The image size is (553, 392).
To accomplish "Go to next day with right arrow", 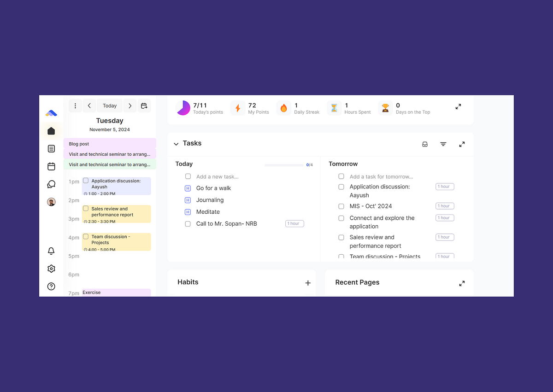I will pos(130,106).
